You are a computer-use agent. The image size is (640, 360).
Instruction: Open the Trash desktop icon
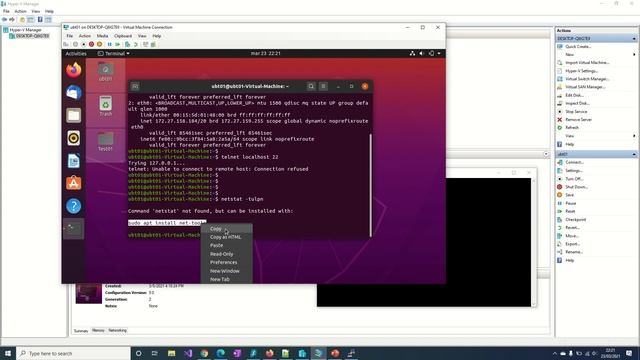tap(105, 106)
